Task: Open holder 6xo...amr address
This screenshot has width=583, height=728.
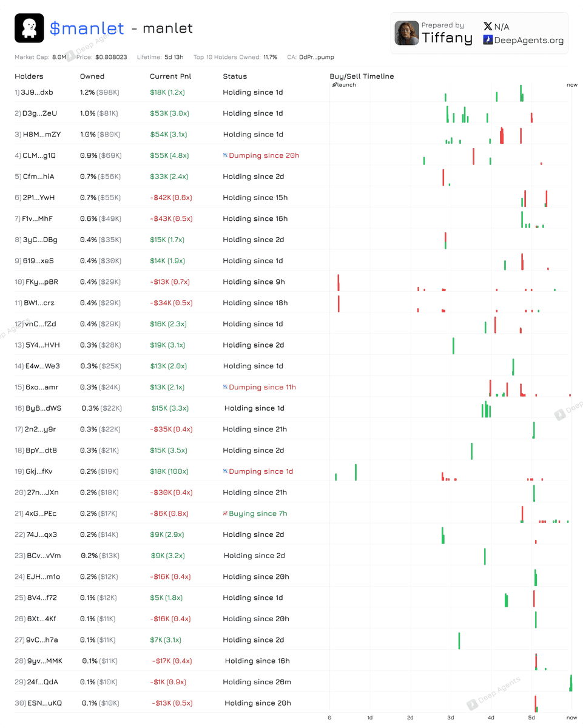Action: 42,387
